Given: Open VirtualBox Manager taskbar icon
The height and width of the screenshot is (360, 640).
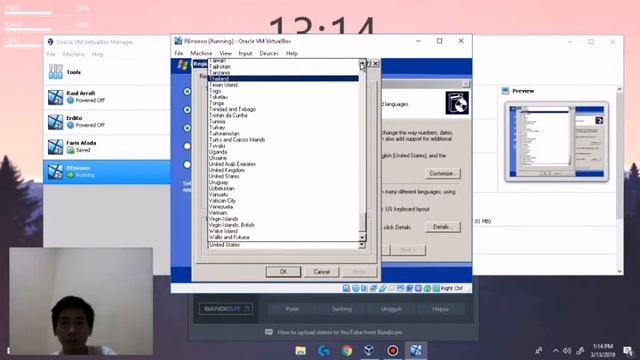Looking at the screenshot, I should point(369,350).
